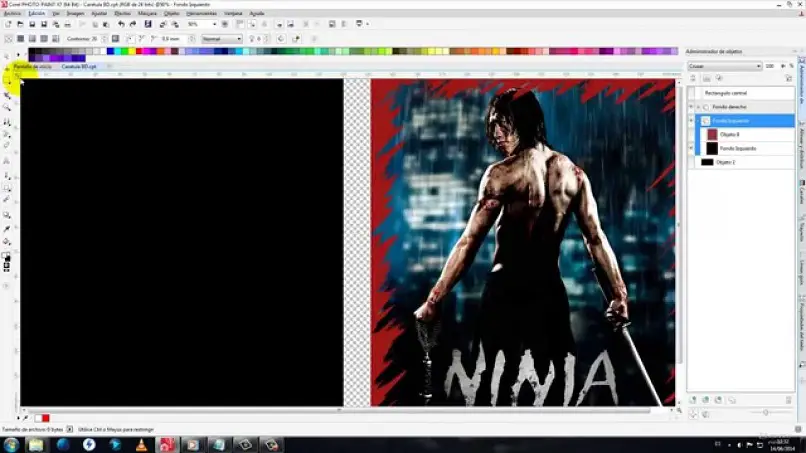
Task: Toggle visibility of Objeto 2 layer
Action: tap(691, 162)
